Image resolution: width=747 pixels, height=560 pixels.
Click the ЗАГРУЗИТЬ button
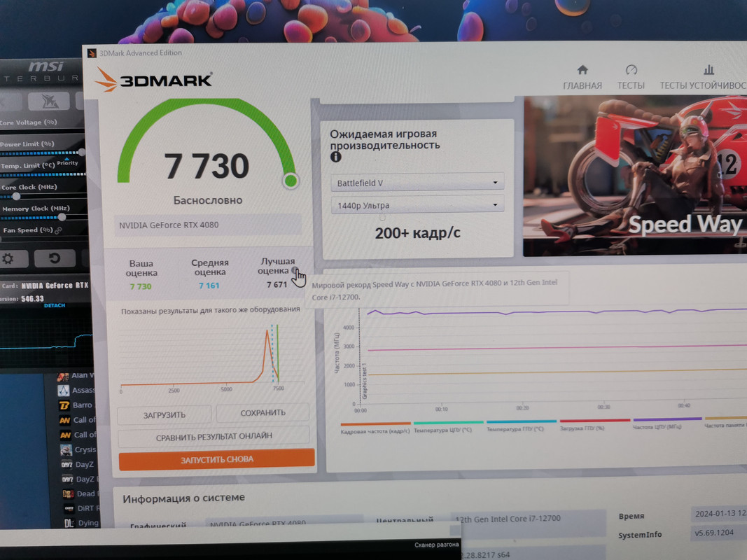(165, 415)
